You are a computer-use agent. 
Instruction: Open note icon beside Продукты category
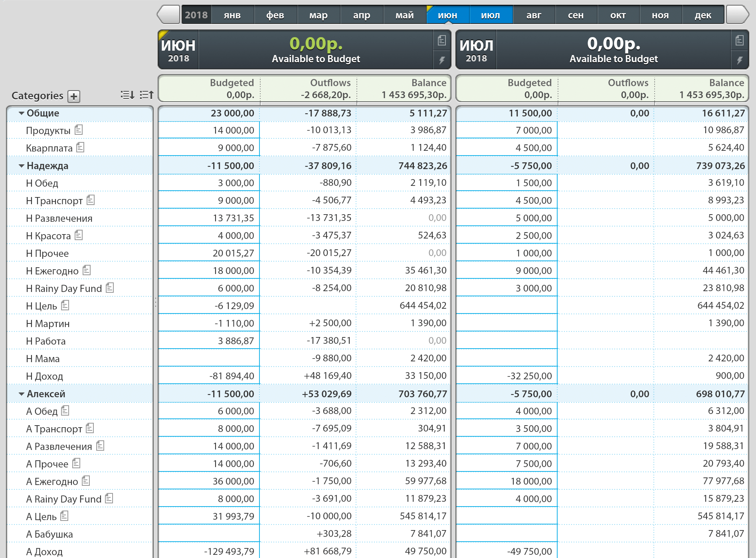79,130
